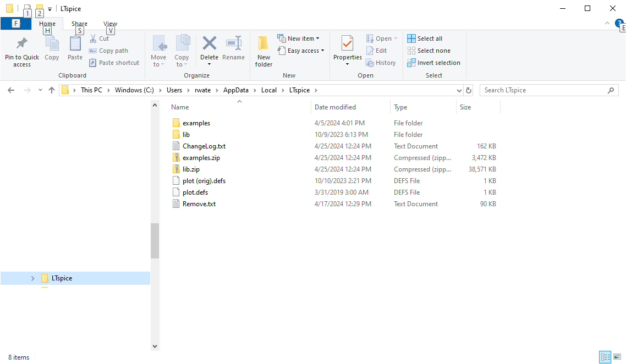Click the Search LTspice box
Viewport: 626px width, 364px height.
click(x=549, y=90)
